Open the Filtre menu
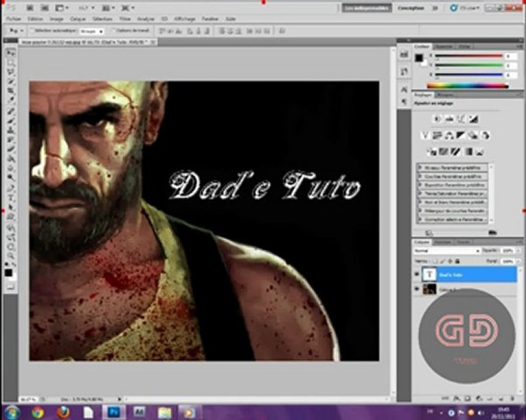Image resolution: width=526 pixels, height=420 pixels. (x=124, y=19)
